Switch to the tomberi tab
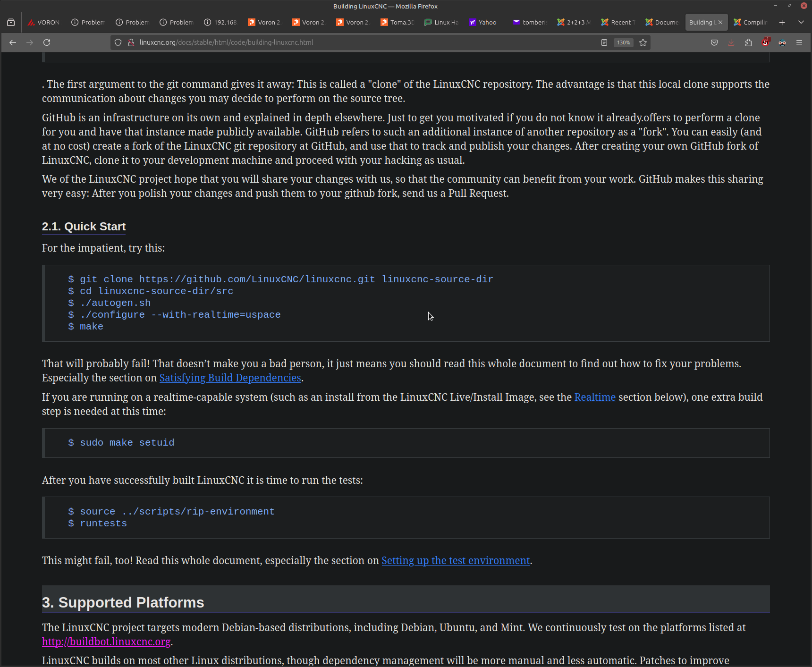 pos(530,22)
